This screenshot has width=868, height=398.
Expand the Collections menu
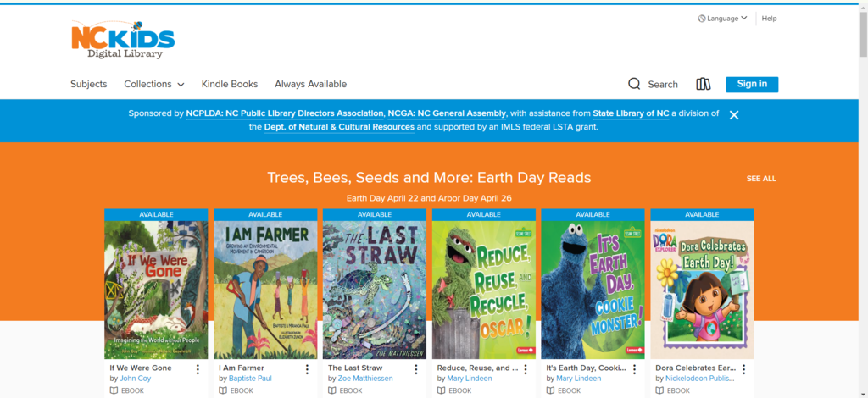click(154, 84)
